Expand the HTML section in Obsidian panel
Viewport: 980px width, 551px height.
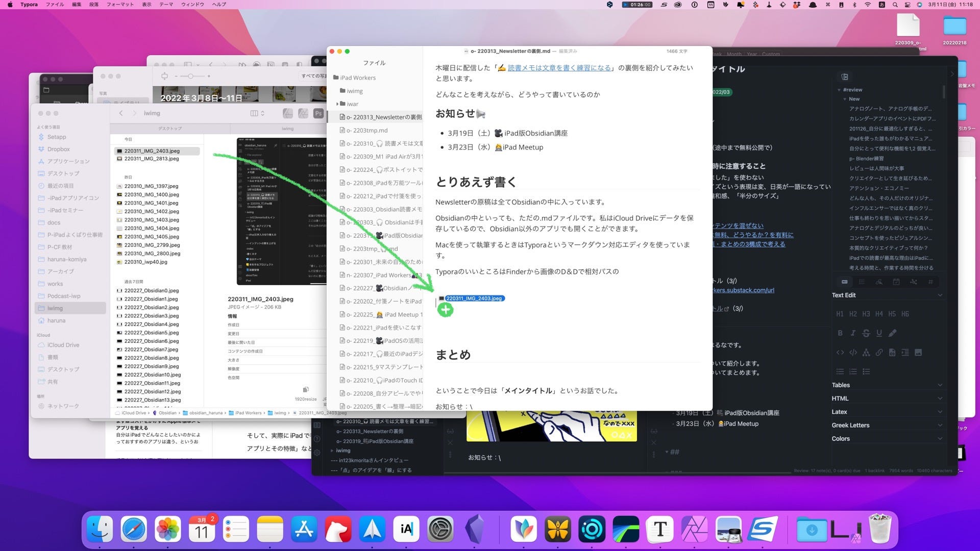(x=940, y=398)
